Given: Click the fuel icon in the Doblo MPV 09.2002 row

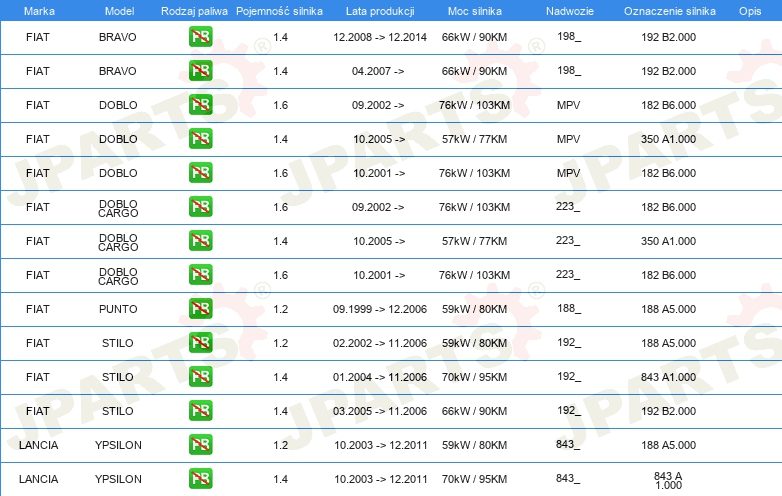Looking at the screenshot, I should (x=200, y=105).
